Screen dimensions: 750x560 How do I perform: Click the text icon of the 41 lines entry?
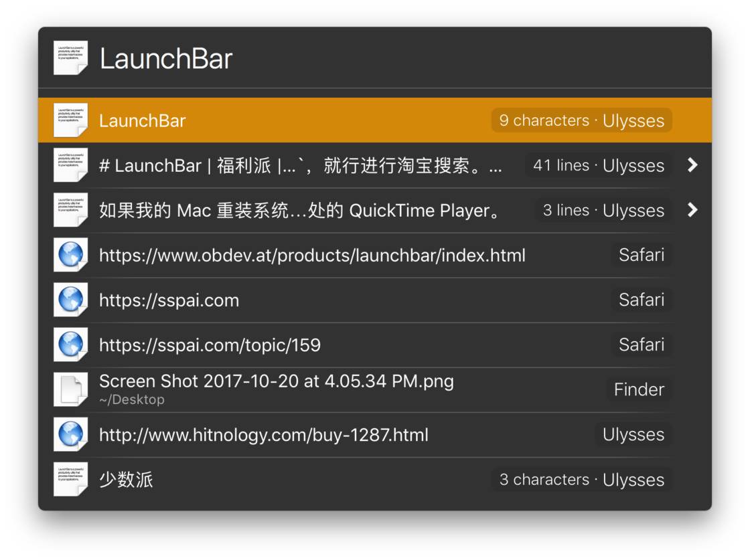[70, 165]
